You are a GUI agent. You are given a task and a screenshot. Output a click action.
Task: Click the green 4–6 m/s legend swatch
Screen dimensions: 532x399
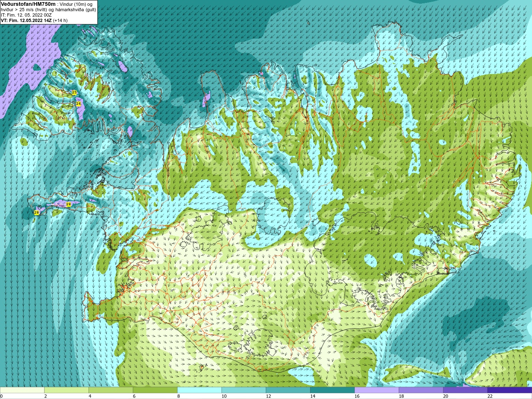pos(111,390)
